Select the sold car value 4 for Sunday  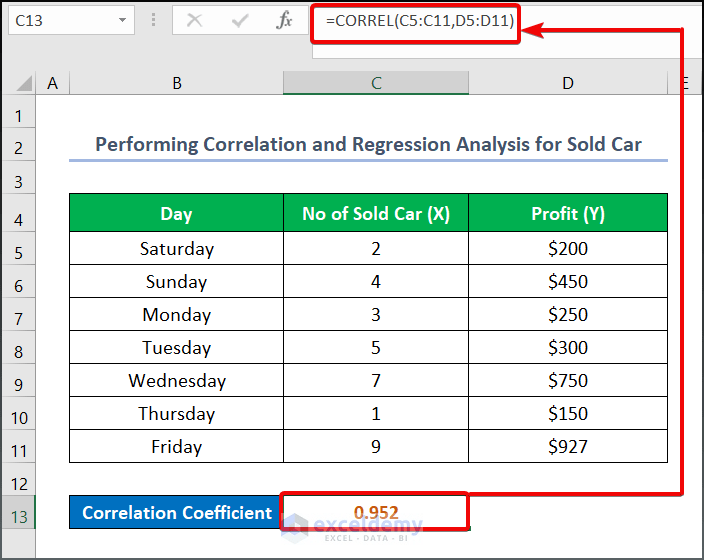tap(376, 282)
